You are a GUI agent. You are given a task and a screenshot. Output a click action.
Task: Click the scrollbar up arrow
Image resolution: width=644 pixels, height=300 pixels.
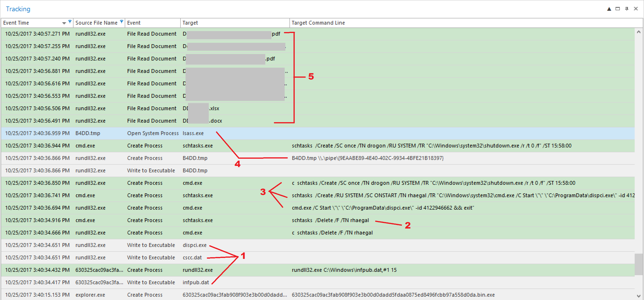point(638,32)
